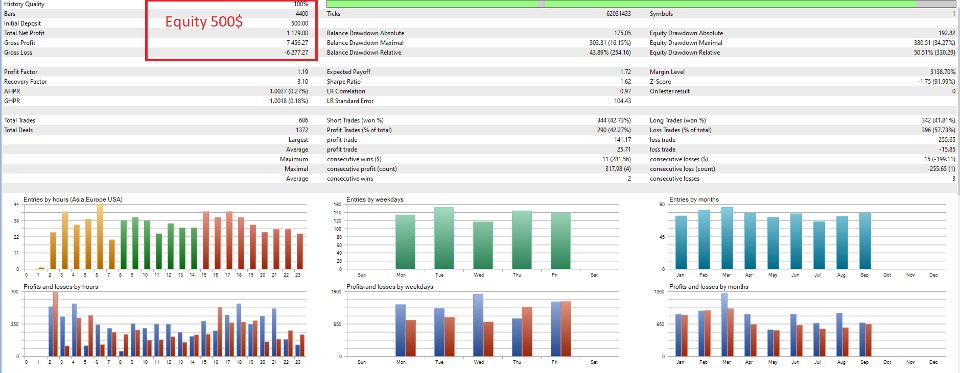
Task: Select the red Equity 500$ annotation text
Action: [x=203, y=22]
